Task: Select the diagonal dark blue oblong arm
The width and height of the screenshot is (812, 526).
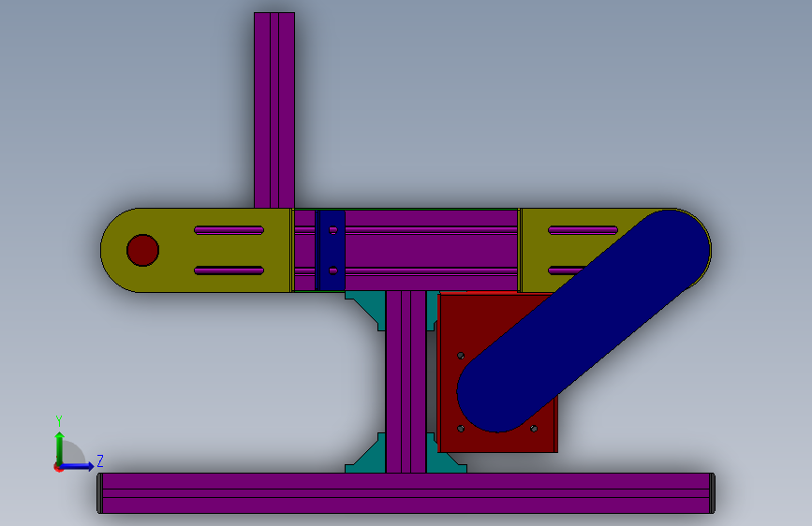Action: 583,321
